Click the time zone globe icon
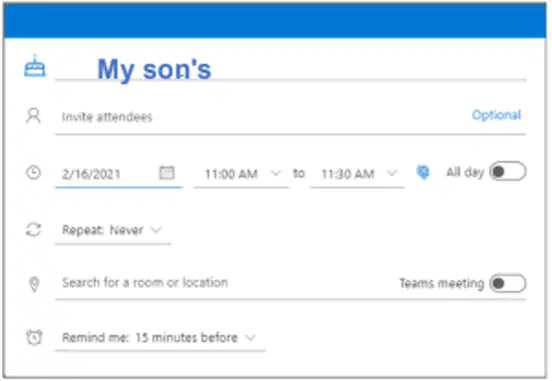Image resolution: width=552 pixels, height=381 pixels. coord(423,172)
